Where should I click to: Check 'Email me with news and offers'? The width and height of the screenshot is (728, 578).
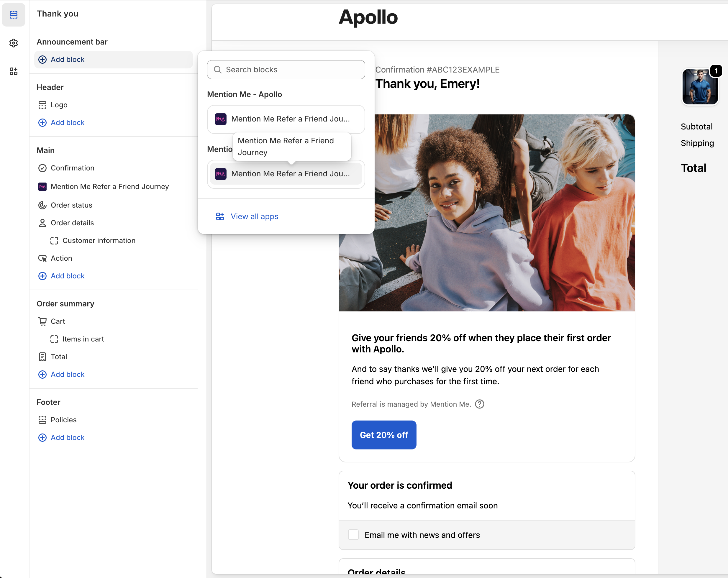[x=353, y=535]
